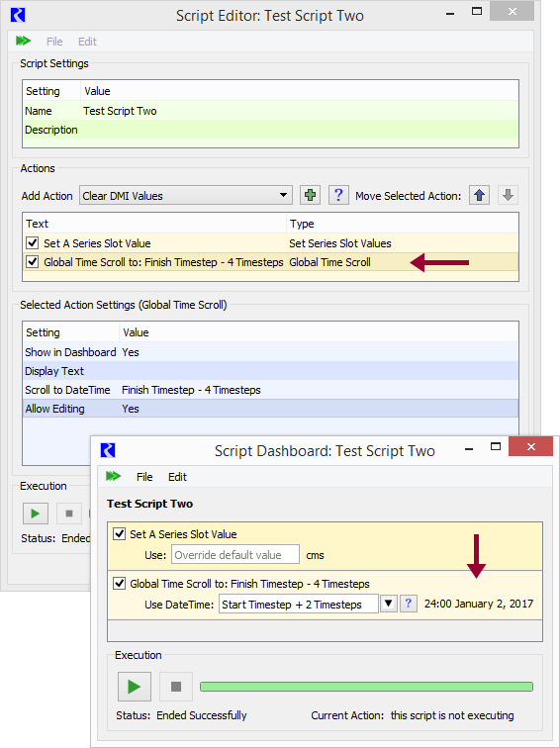Click the gray move action down arrow
The height and width of the screenshot is (748, 560).
pos(508,195)
